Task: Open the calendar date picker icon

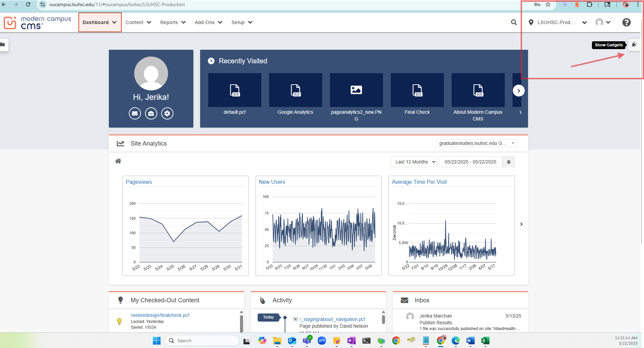Action: point(508,162)
